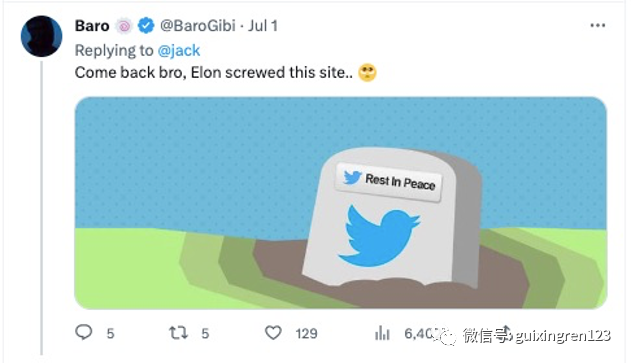The height and width of the screenshot is (364, 631).
Task: Open the @BaroGibi handle link
Action: 198,26
